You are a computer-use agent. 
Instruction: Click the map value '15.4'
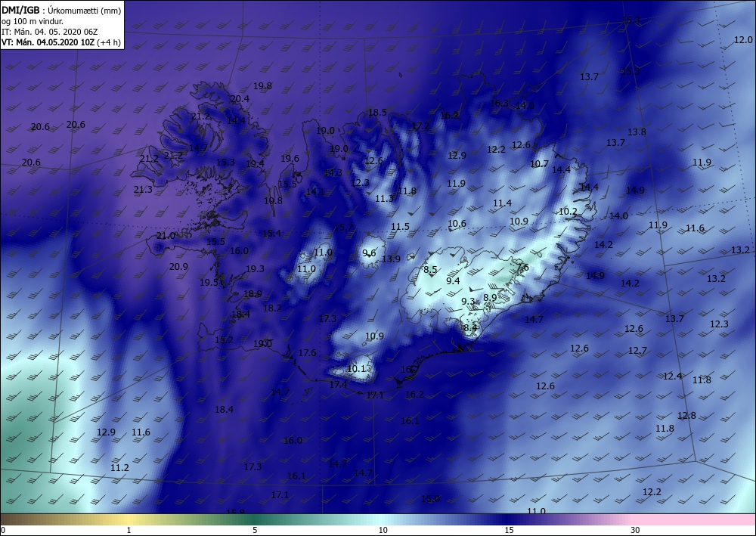(271, 234)
